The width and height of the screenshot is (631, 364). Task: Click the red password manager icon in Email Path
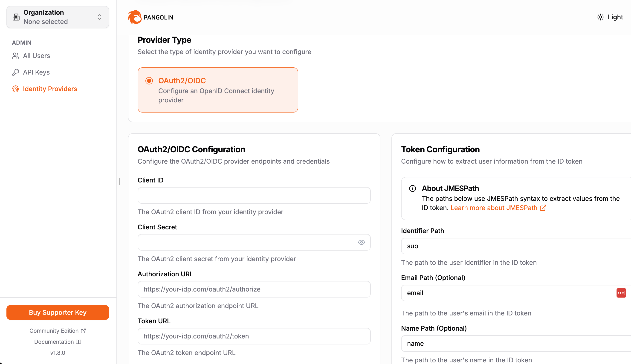pyautogui.click(x=621, y=293)
